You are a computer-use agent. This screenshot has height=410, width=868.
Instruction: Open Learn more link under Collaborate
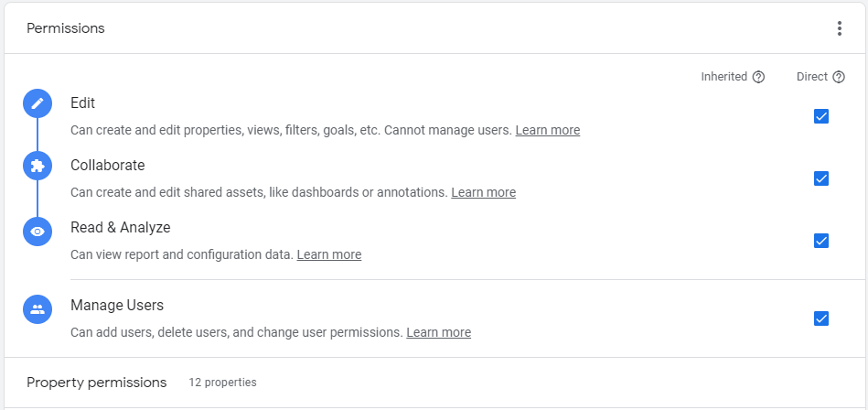click(x=483, y=192)
